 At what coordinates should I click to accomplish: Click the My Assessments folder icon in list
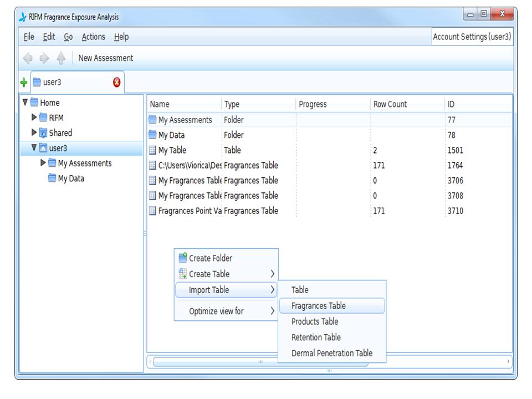coord(153,120)
